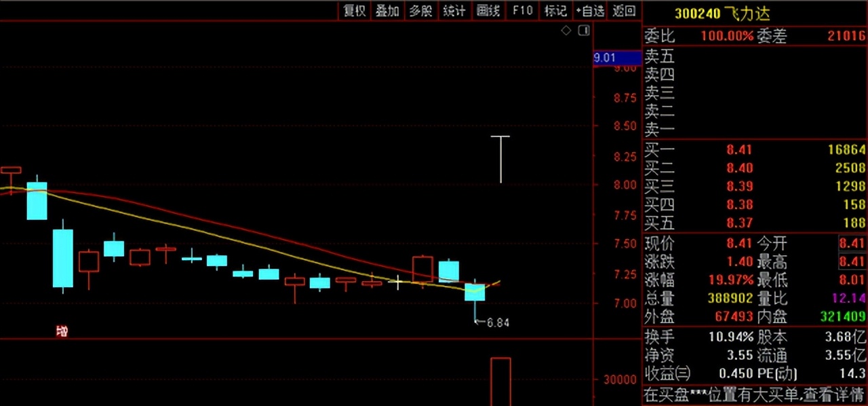Screen dimensions: 868x406
Task: Select the 画线 line drawing tool
Action: (x=488, y=10)
